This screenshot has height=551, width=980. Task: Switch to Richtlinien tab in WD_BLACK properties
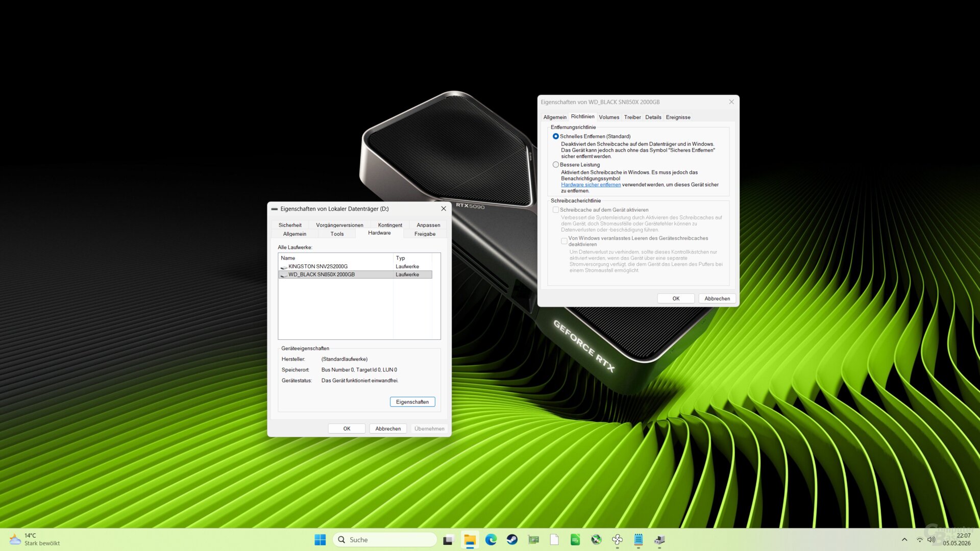coord(582,117)
